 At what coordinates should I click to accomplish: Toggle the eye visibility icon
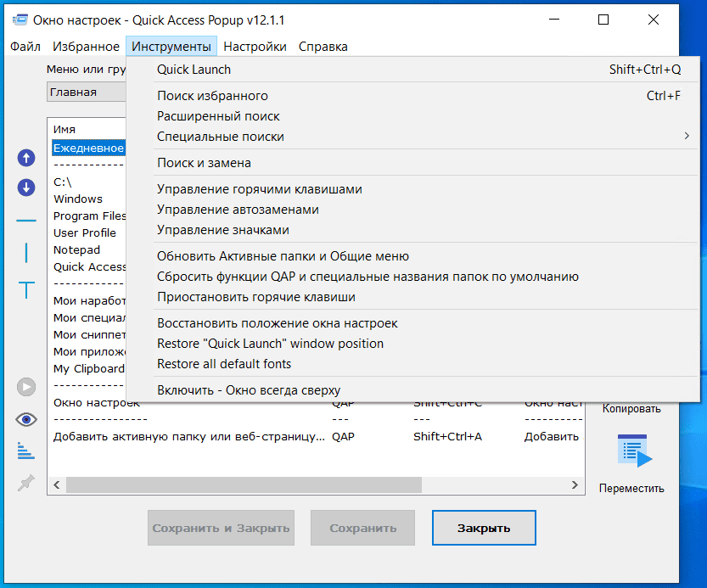click(26, 419)
